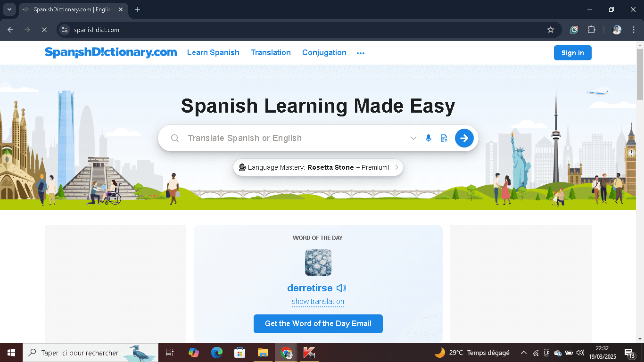
Task: Click the magnifying glass inside the search bar
Action: coord(175,138)
